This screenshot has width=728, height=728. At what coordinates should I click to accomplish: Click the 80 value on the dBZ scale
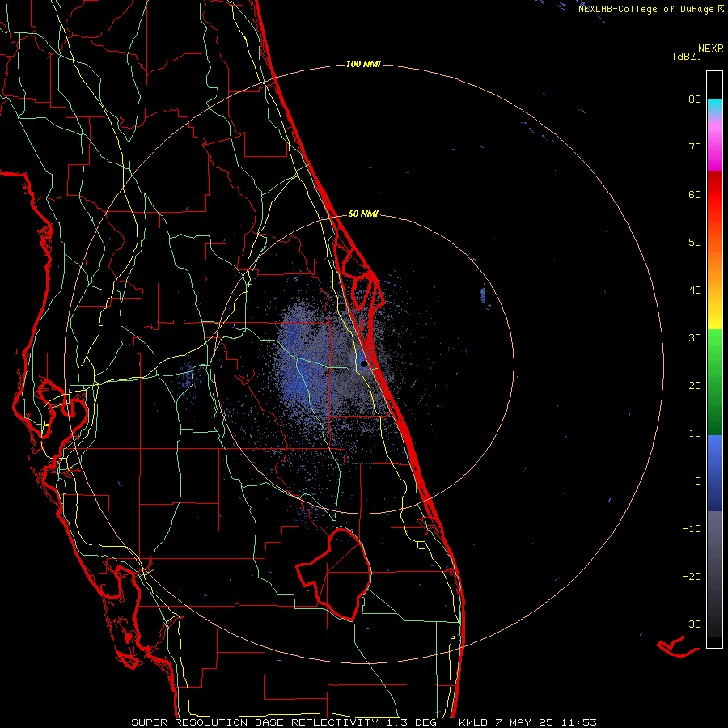pyautogui.click(x=695, y=99)
